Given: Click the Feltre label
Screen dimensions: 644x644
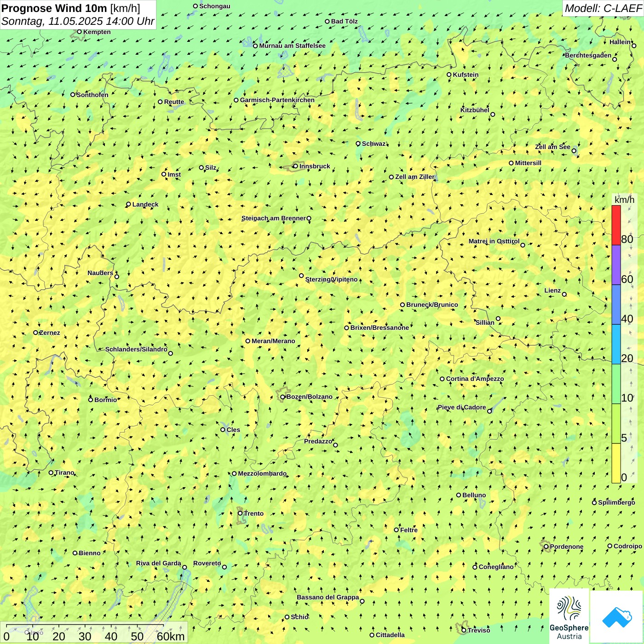Looking at the screenshot, I should click(x=408, y=530).
